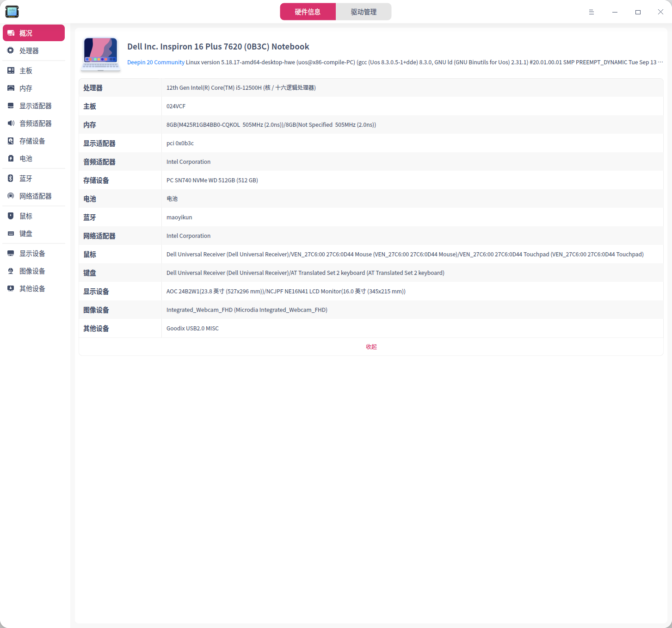
Task: Click the '音频适配器' row label in the overview table
Action: point(99,162)
